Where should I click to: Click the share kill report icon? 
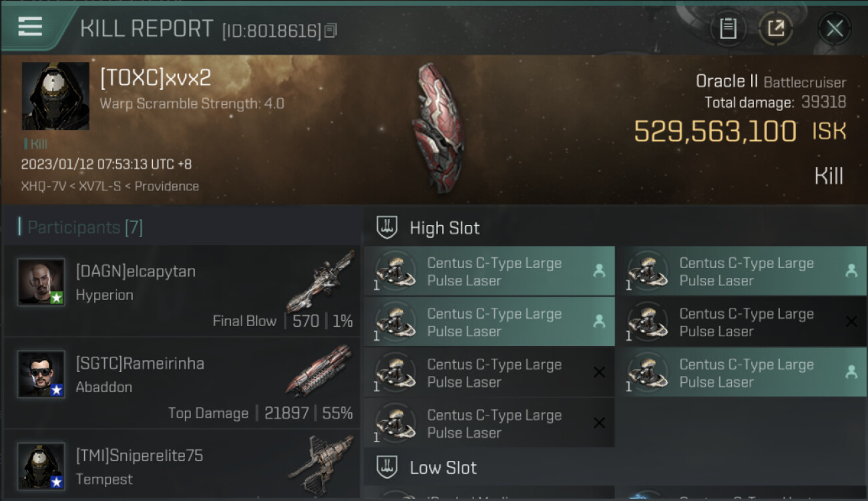click(x=776, y=29)
